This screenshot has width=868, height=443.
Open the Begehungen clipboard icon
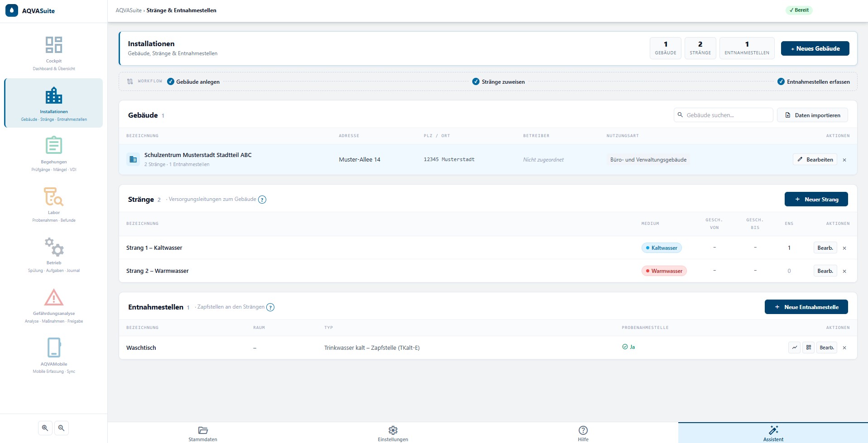point(54,145)
